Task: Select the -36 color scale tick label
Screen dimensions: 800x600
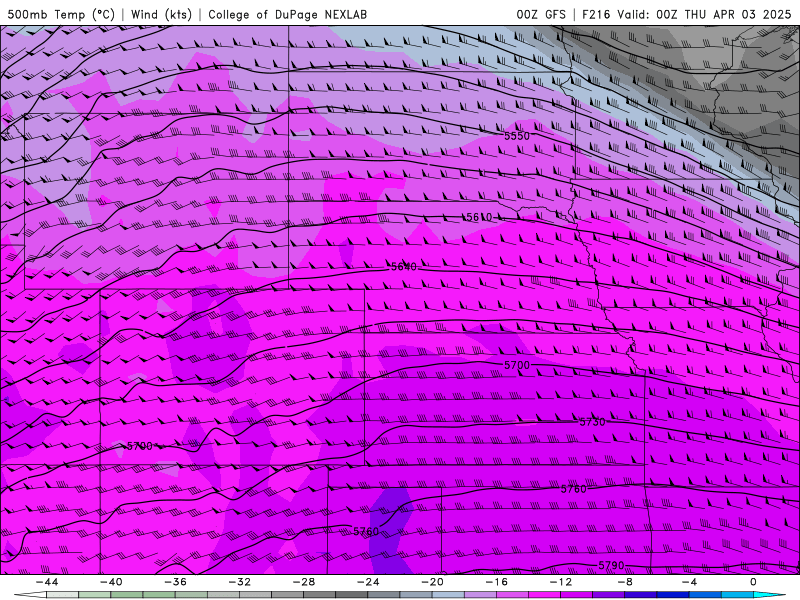Action: tap(175, 582)
